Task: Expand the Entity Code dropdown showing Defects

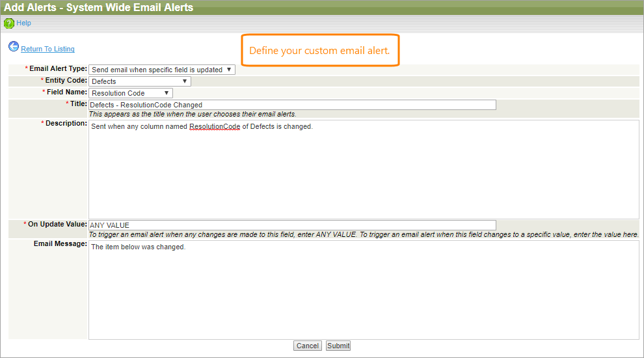Action: 140,81
